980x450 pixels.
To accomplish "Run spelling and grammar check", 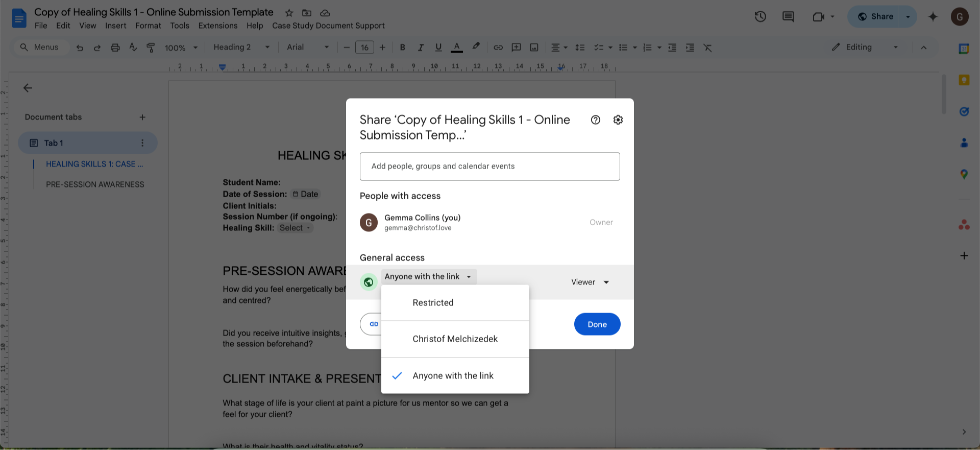I will pos(133,48).
